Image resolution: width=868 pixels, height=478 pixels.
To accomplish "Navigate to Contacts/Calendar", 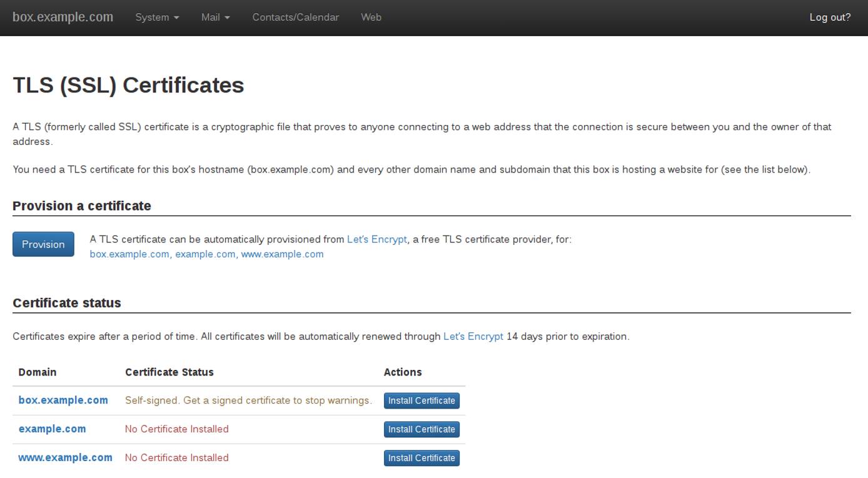I will coord(295,17).
